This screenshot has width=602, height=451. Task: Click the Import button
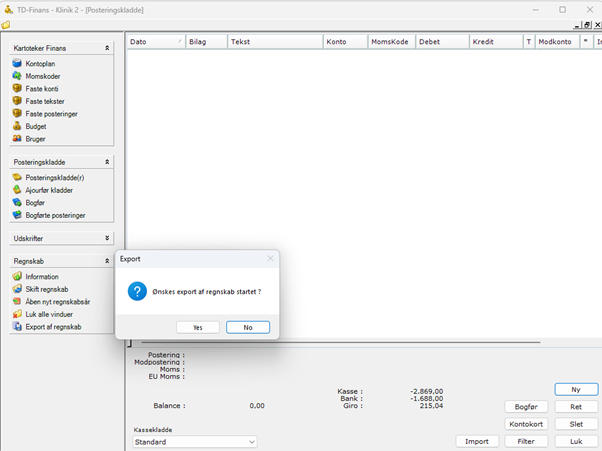tap(477, 441)
